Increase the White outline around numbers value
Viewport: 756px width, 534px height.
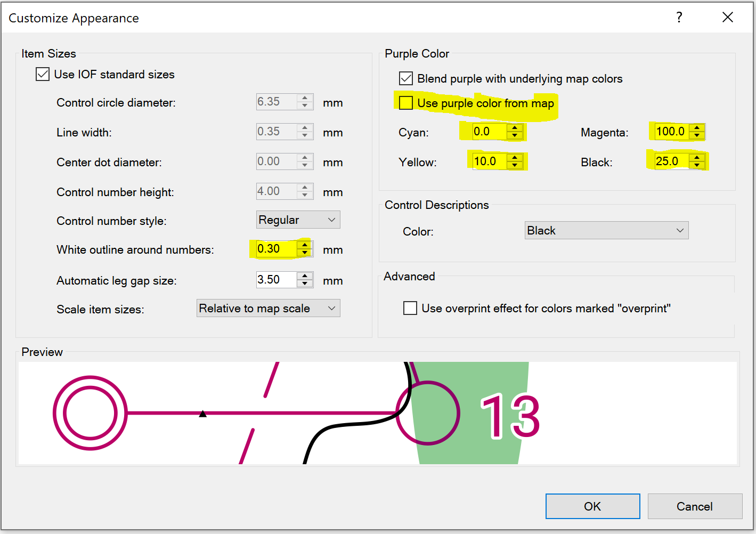305,245
